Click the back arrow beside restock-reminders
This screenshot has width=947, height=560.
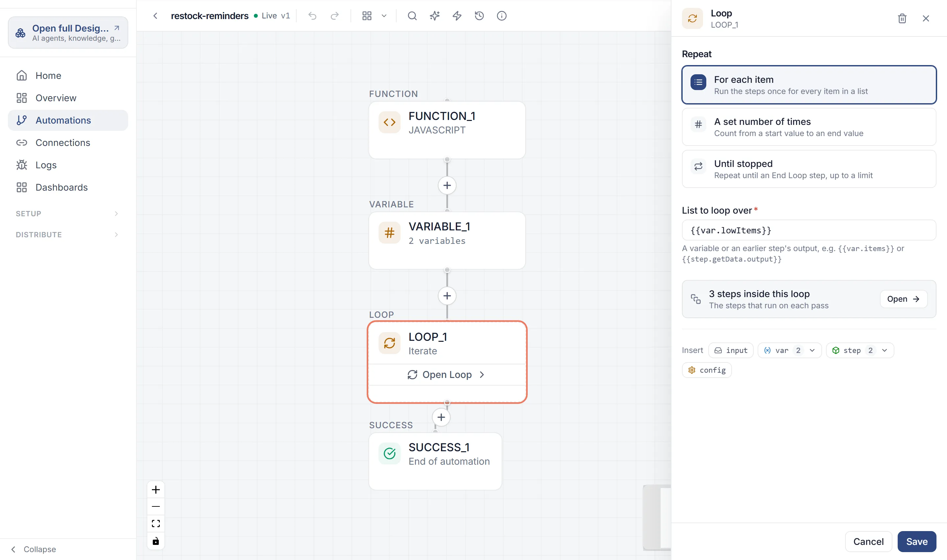click(x=155, y=16)
